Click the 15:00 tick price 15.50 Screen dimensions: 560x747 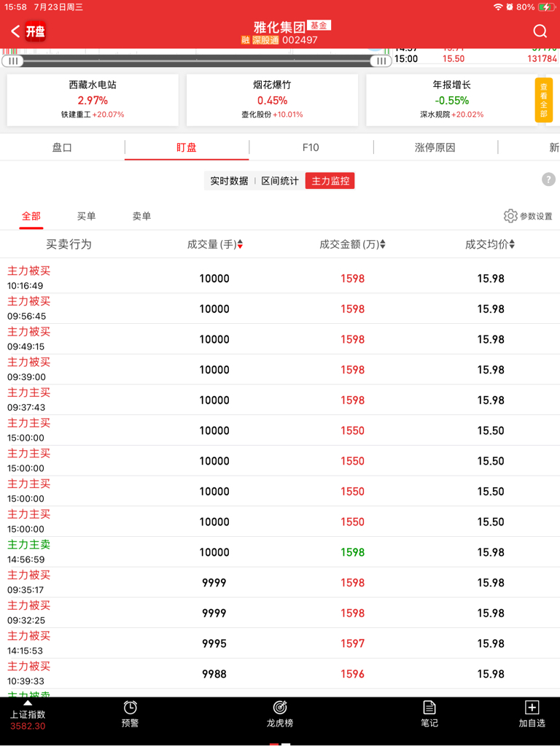coord(454,58)
